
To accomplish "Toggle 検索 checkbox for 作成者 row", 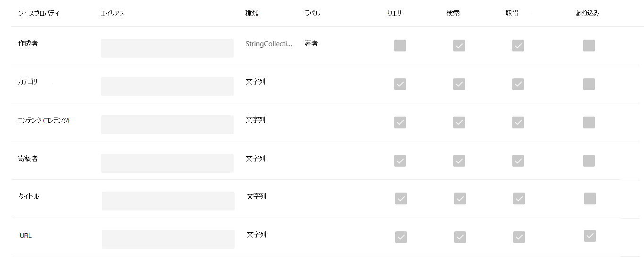I will [459, 46].
